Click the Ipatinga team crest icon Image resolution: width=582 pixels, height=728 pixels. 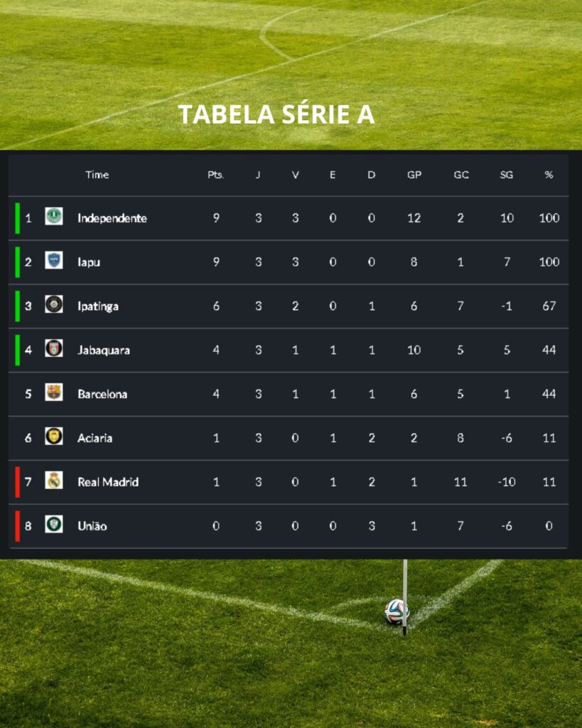(54, 304)
